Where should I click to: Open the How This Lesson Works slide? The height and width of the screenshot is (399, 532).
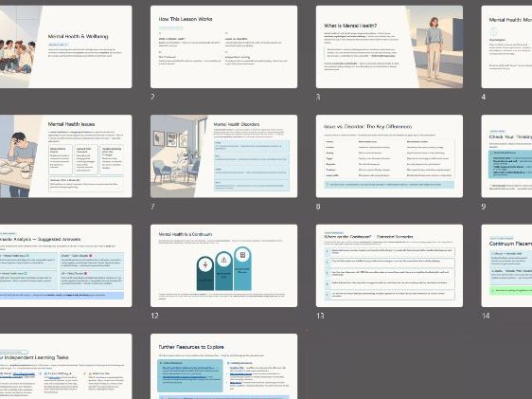[x=224, y=46]
